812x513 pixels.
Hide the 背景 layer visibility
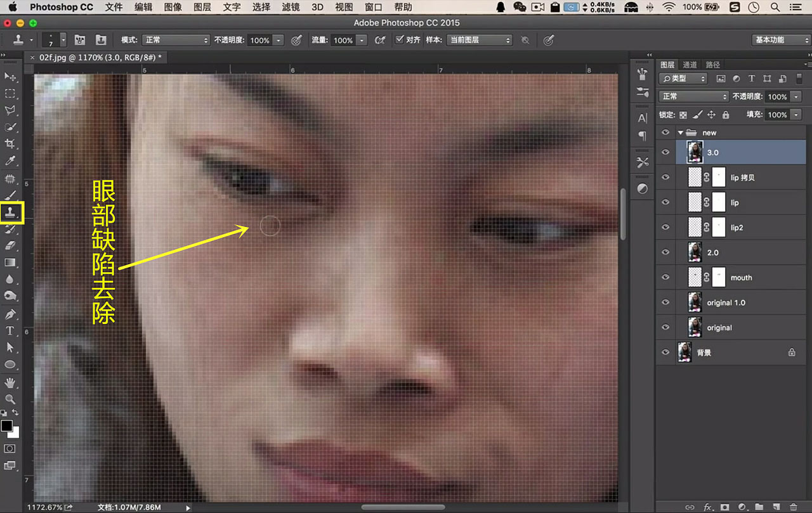[665, 352]
